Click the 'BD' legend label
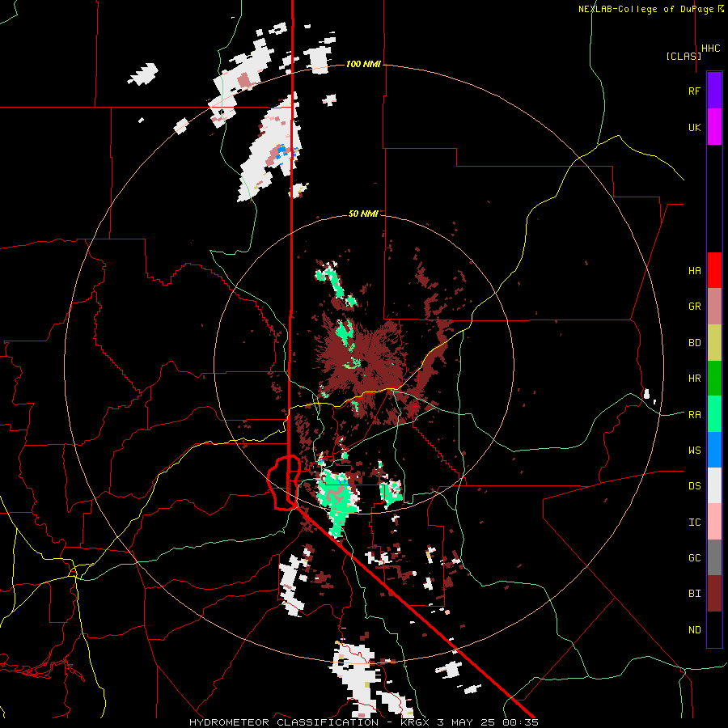 (694, 343)
